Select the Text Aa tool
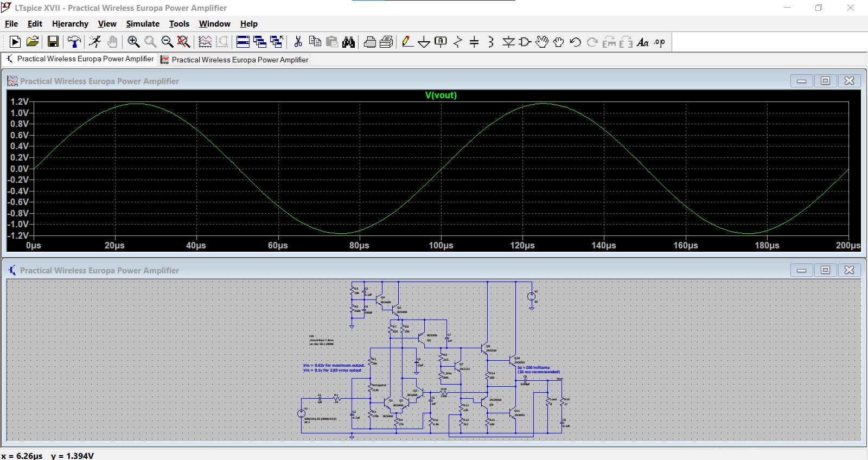 tap(643, 42)
